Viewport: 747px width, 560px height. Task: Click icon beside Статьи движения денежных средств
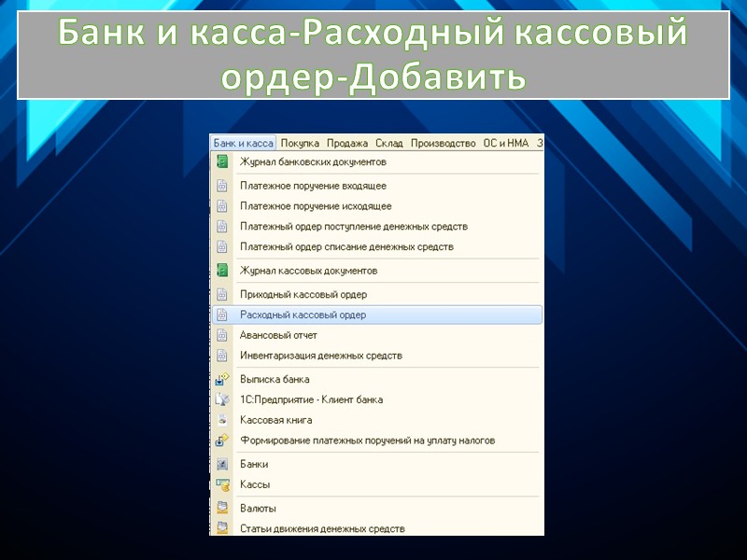[x=222, y=528]
